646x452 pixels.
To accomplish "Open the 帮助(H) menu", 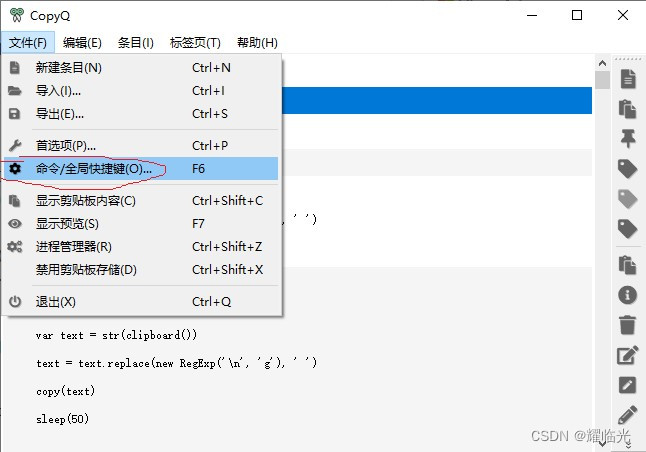I will pyautogui.click(x=257, y=42).
